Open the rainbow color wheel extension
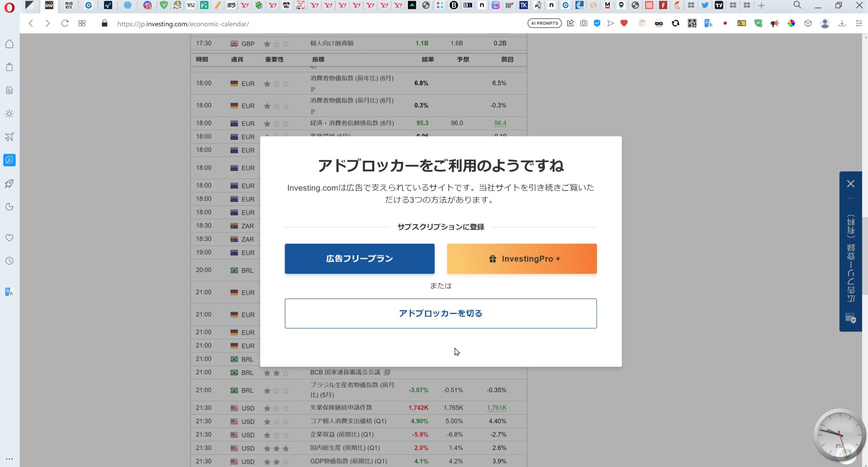 coord(791,23)
